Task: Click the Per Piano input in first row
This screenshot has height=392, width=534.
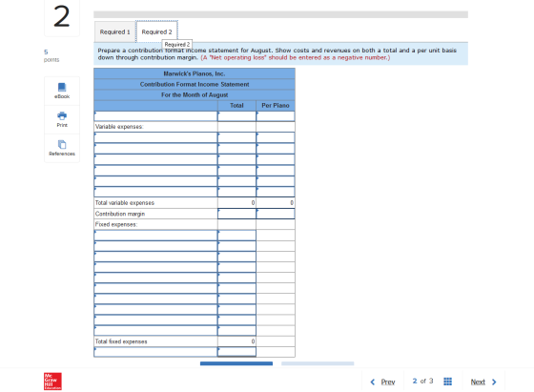Action: click(x=276, y=116)
